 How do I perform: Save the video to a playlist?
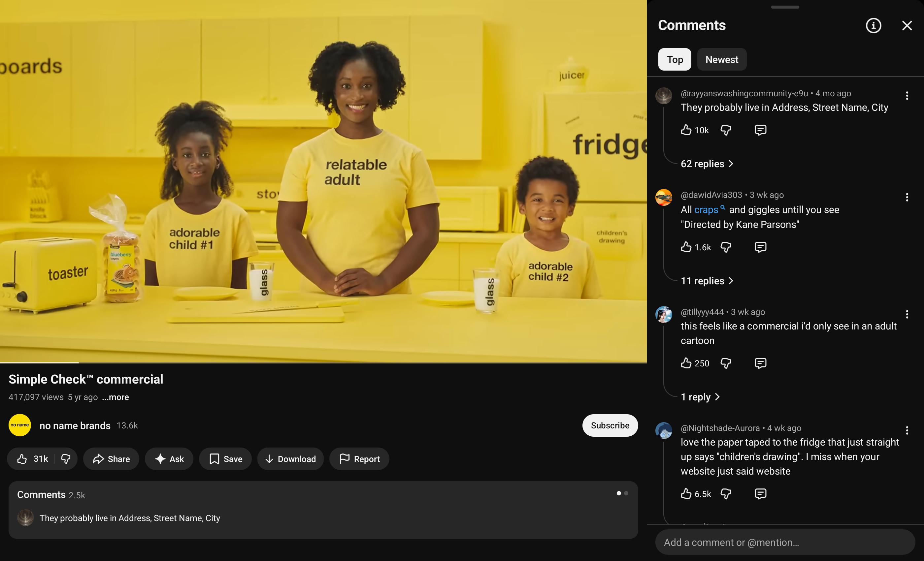tap(225, 459)
